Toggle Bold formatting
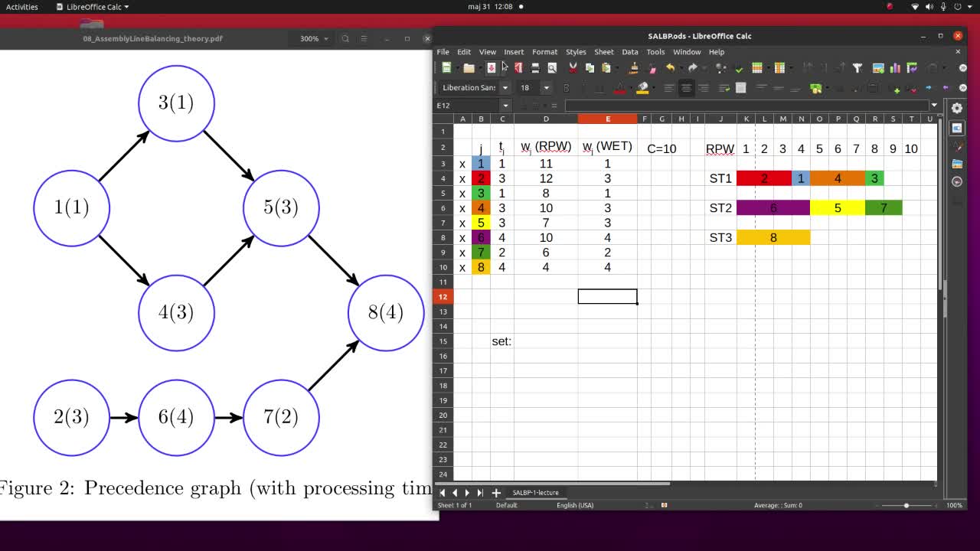This screenshot has height=551, width=980. [x=567, y=88]
